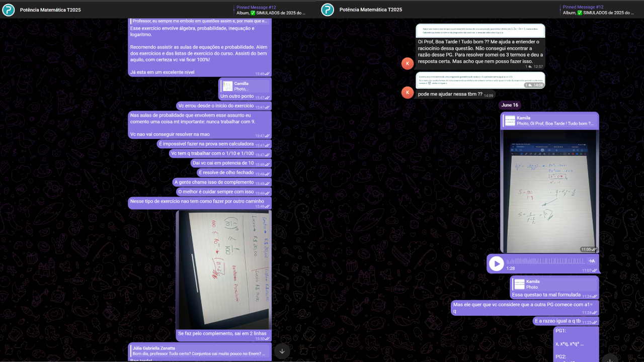Viewport: 644px width, 362px height.
Task: Open the channel logo in the right window
Action: [328, 10]
